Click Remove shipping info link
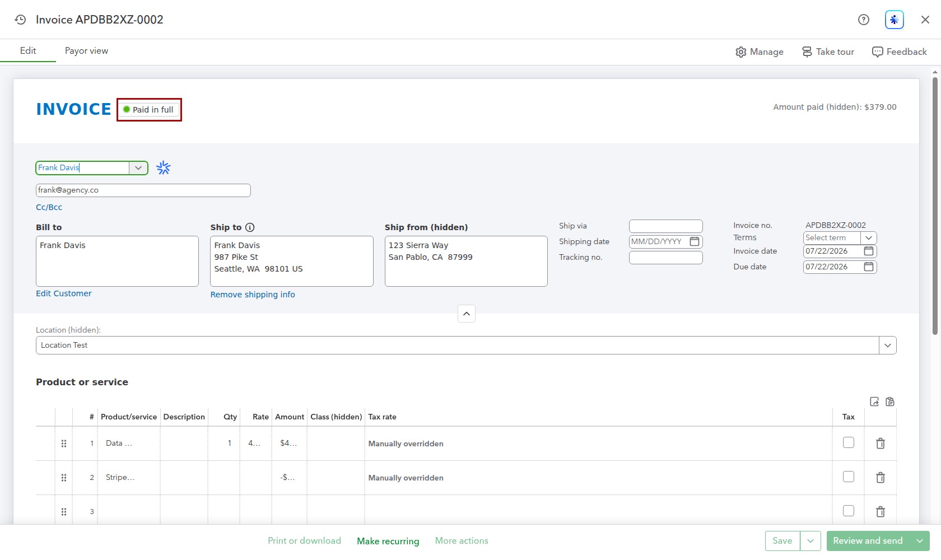Screen dimensions: 941x560 [x=253, y=295]
